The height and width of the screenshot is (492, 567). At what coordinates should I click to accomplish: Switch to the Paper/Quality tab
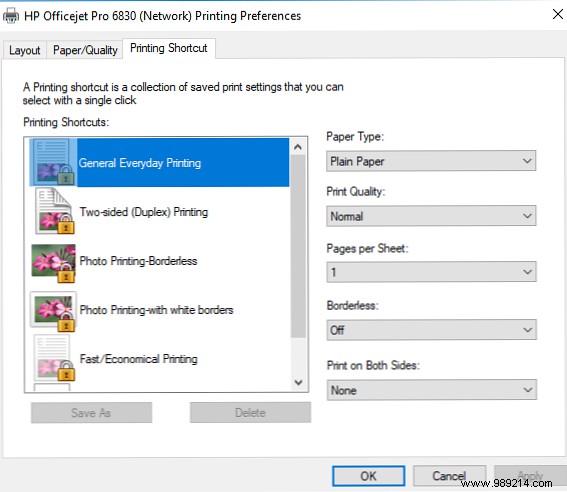coord(85,50)
